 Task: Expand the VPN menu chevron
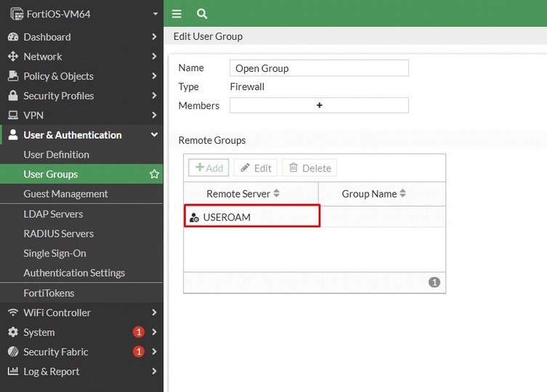(x=154, y=115)
